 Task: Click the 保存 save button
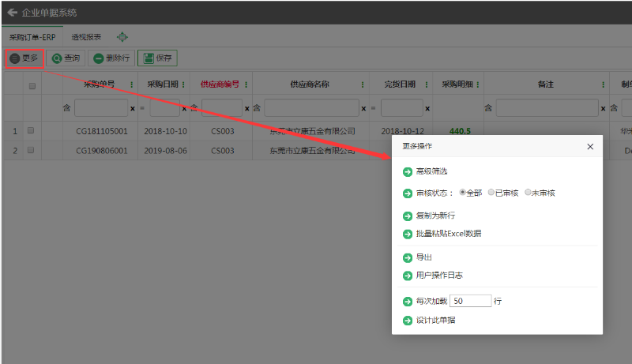tap(157, 58)
